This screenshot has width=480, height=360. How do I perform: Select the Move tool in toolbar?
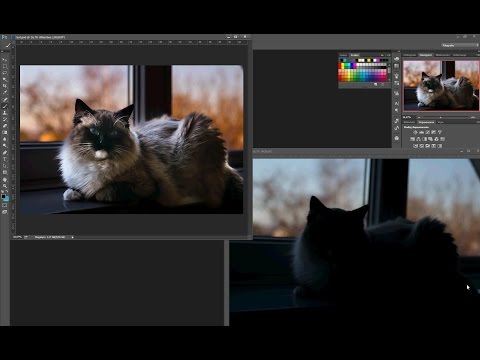5,60
